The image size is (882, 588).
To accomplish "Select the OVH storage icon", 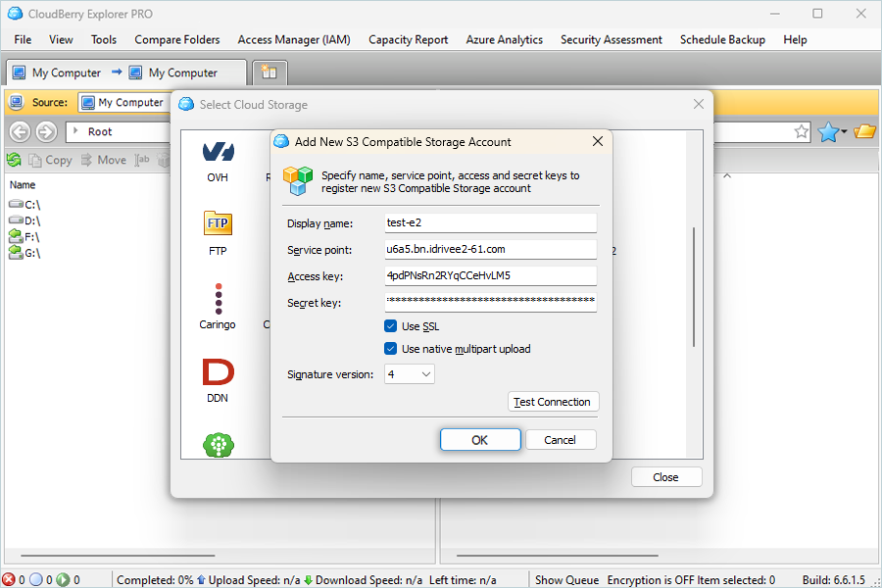I will pyautogui.click(x=218, y=152).
